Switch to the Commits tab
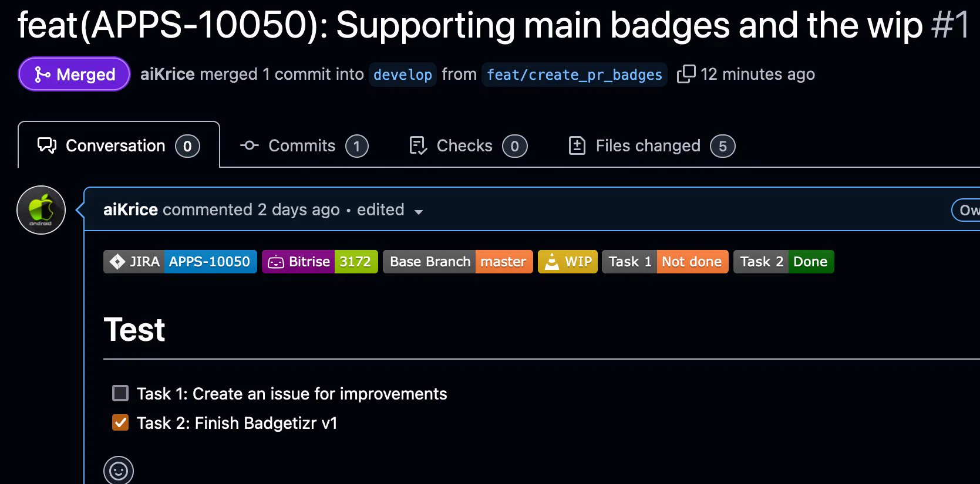980x484 pixels. pyautogui.click(x=304, y=146)
